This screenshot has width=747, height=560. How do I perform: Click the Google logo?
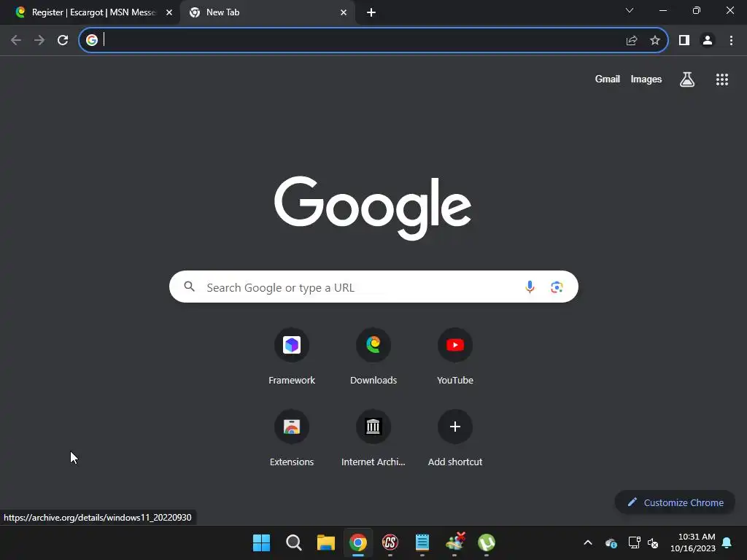click(373, 208)
